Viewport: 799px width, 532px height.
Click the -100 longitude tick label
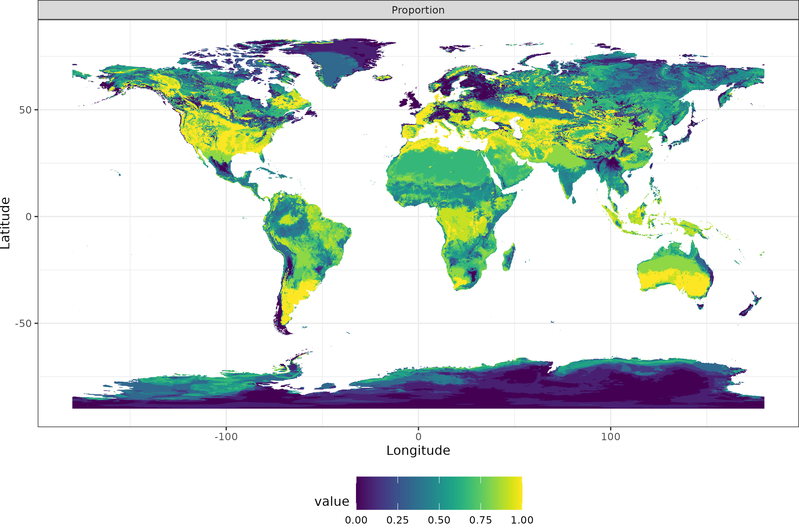click(226, 437)
